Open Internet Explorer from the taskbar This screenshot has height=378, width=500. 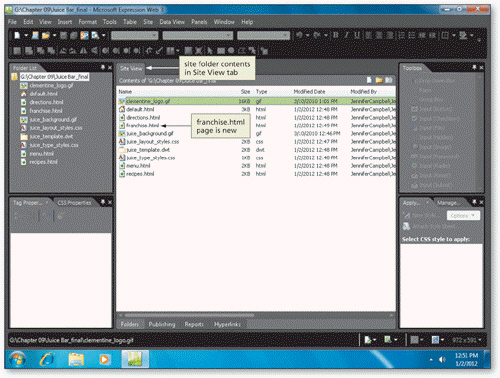coord(47,359)
